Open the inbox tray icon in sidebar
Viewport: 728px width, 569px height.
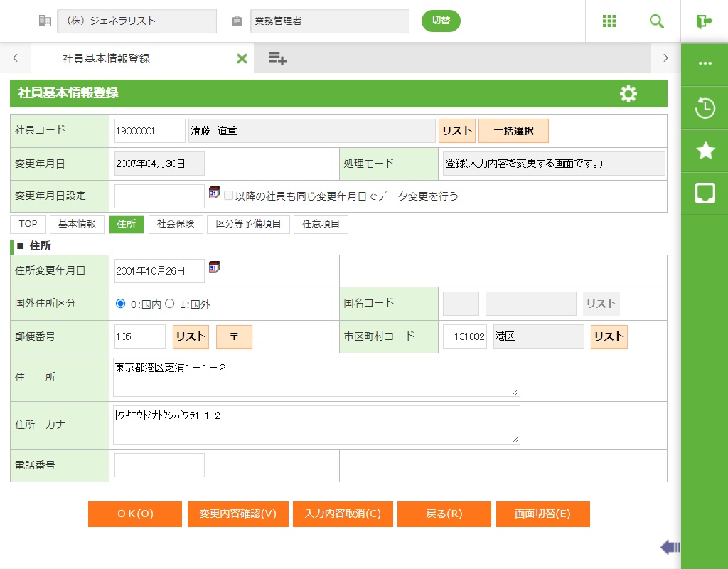pos(705,193)
